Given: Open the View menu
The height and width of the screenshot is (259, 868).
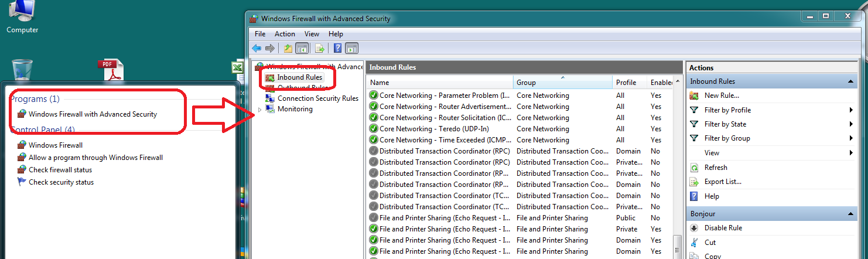Looking at the screenshot, I should 312,34.
